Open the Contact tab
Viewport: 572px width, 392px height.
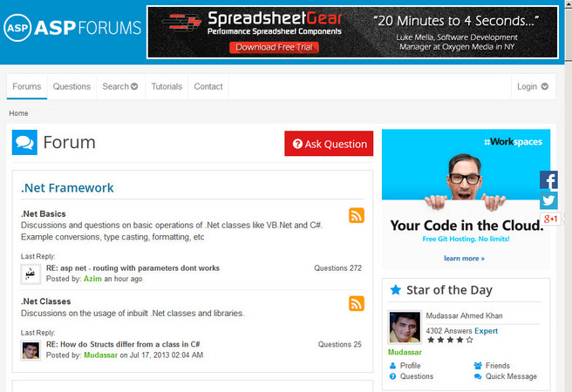[x=208, y=87]
